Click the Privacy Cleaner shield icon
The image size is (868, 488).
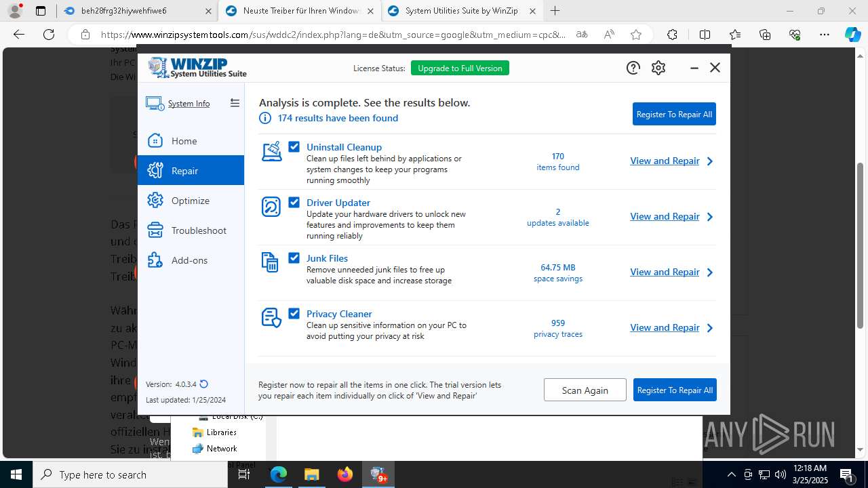coord(271,318)
